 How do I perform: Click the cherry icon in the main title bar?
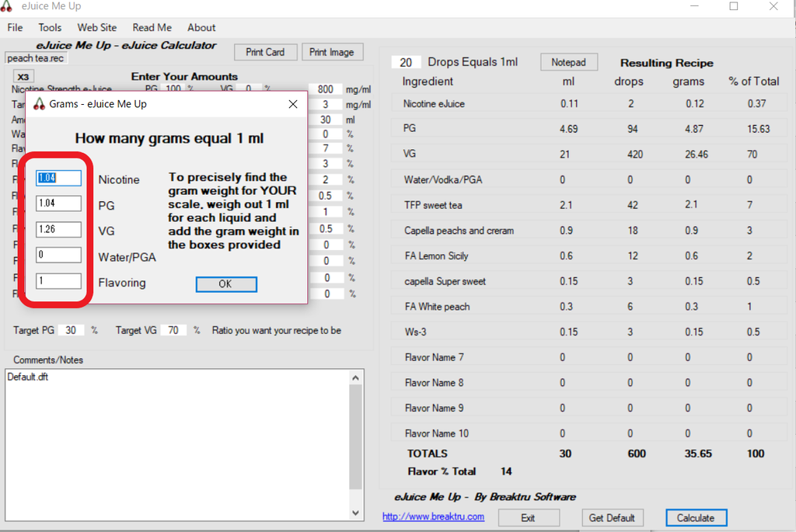pos(6,5)
